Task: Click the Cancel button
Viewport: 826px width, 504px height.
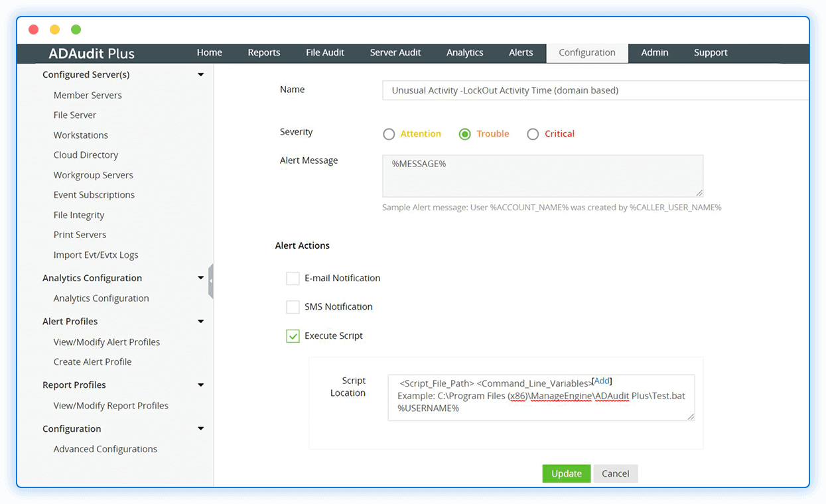Action: tap(616, 473)
